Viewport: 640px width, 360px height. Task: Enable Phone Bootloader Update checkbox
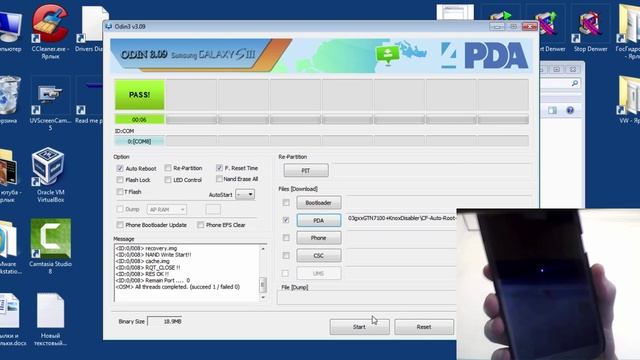click(x=120, y=224)
